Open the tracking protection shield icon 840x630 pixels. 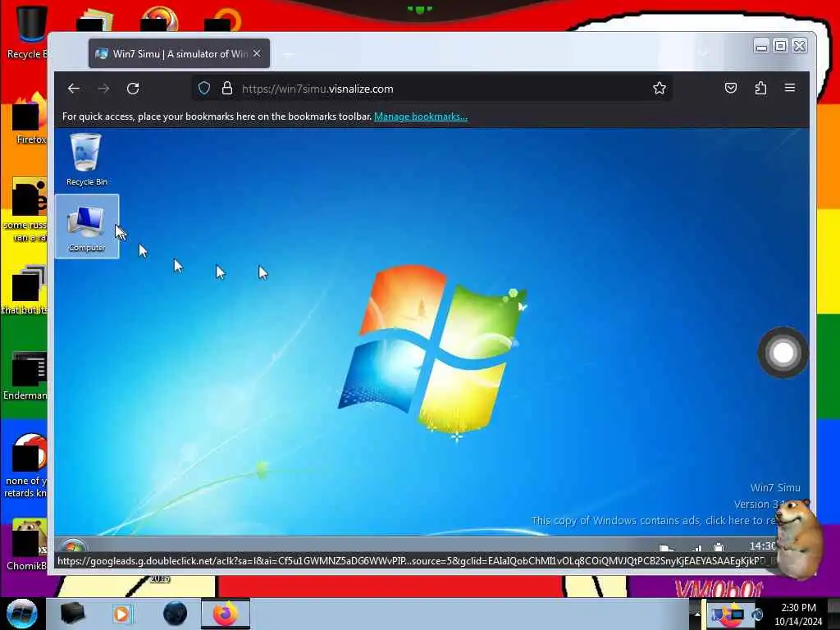pyautogui.click(x=204, y=89)
